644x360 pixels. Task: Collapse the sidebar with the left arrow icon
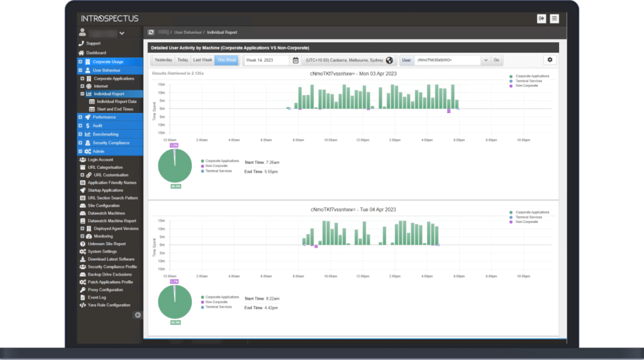[x=138, y=315]
